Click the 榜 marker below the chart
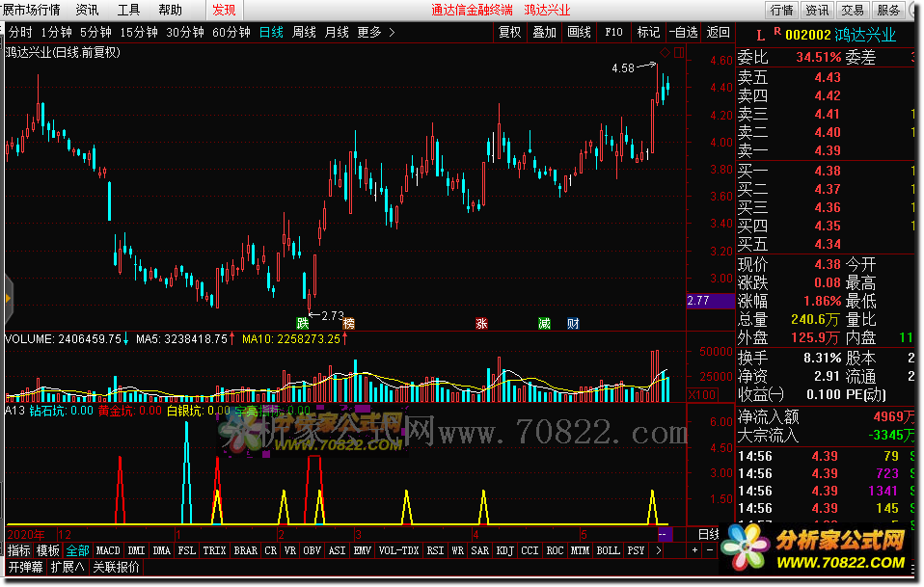The width and height of the screenshot is (924, 587). click(x=349, y=323)
